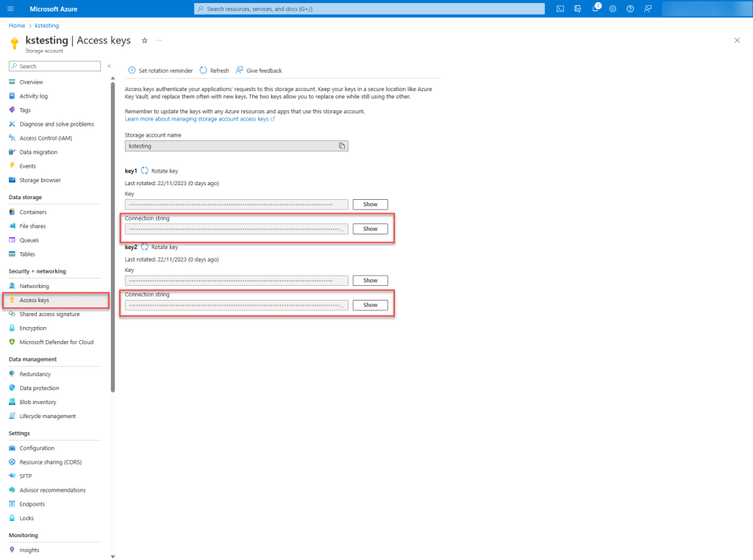This screenshot has width=753, height=560.
Task: Select Shared access signature in sidebar
Action: (49, 315)
